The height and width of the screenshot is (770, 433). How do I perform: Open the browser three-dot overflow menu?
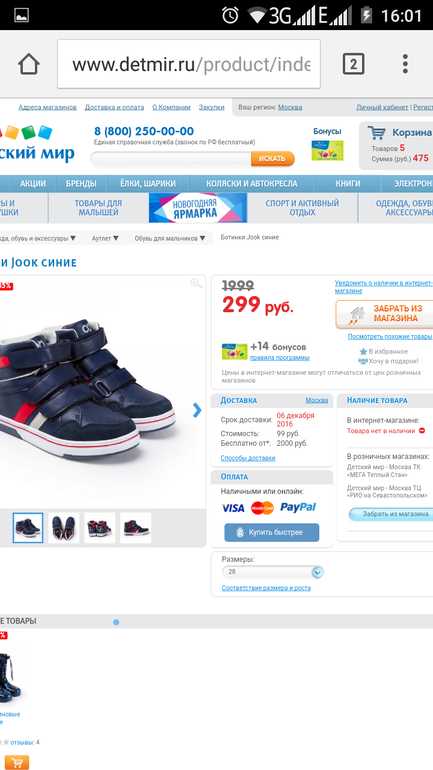click(x=405, y=64)
